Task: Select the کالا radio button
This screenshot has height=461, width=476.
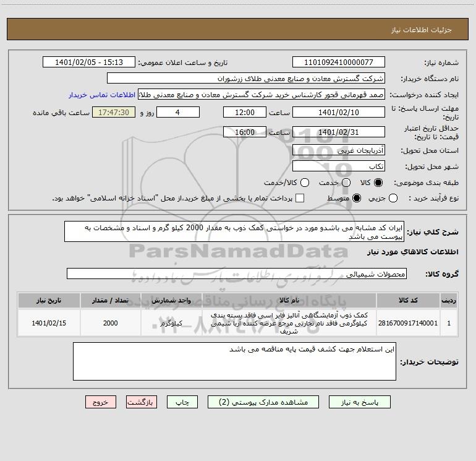Action: coord(378,183)
